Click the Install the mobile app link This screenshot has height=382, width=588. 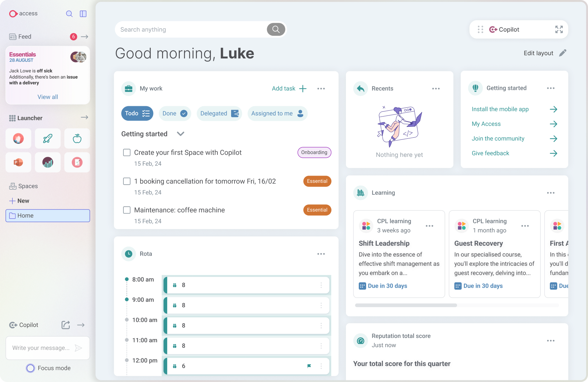[x=500, y=109]
